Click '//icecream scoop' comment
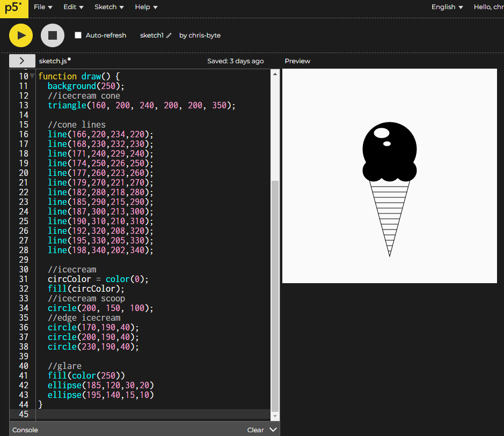This screenshot has width=504, height=436. pyautogui.click(x=86, y=298)
